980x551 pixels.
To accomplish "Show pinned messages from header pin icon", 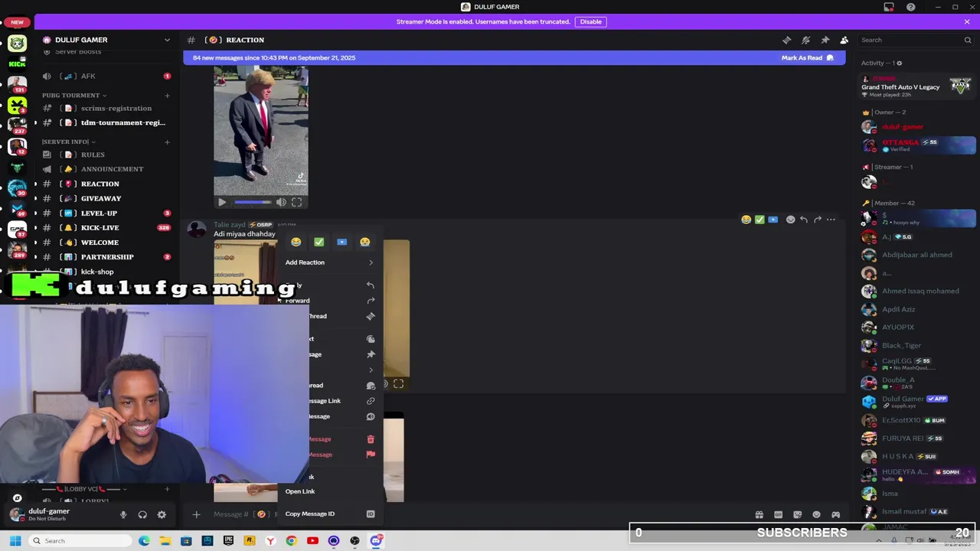I will (825, 40).
